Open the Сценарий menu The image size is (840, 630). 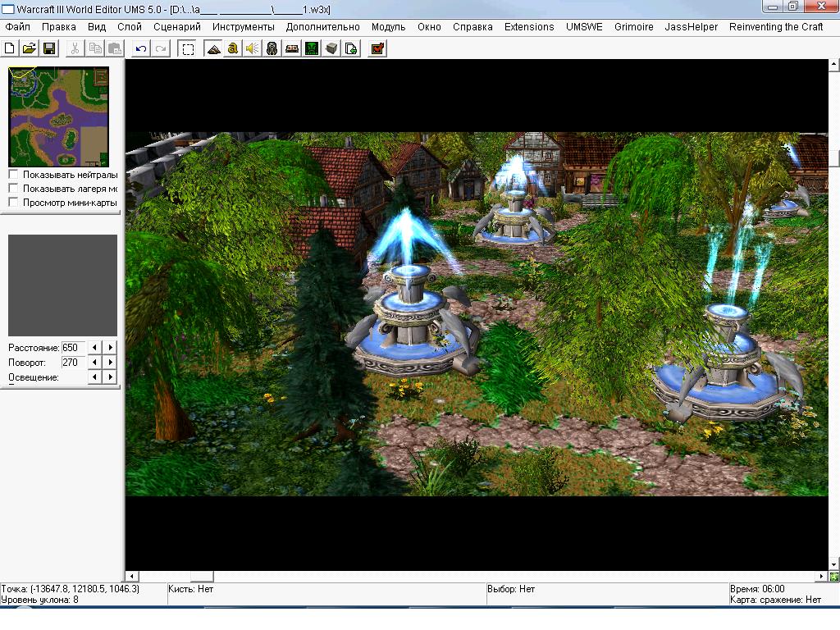pos(177,27)
